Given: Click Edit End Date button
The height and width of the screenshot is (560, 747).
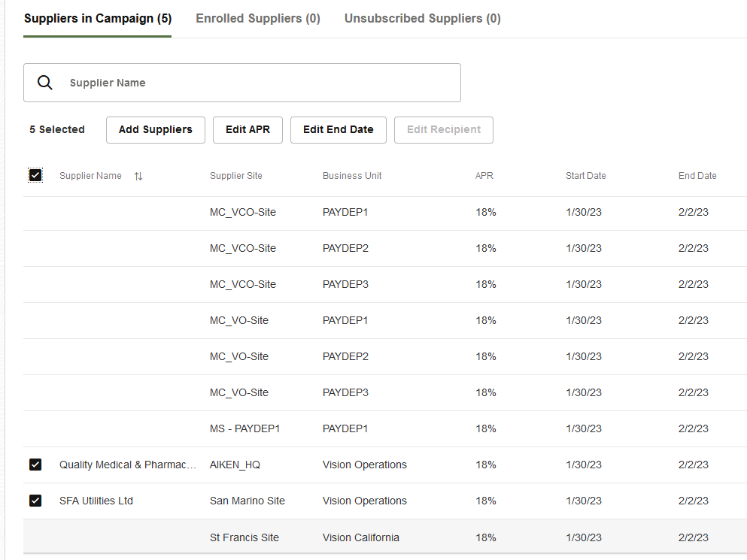Looking at the screenshot, I should click(x=338, y=129).
